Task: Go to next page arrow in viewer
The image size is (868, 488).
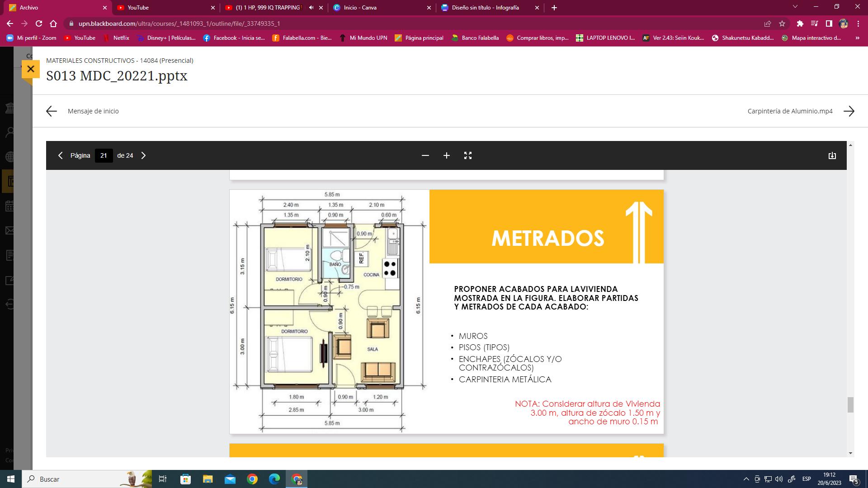Action: click(144, 155)
